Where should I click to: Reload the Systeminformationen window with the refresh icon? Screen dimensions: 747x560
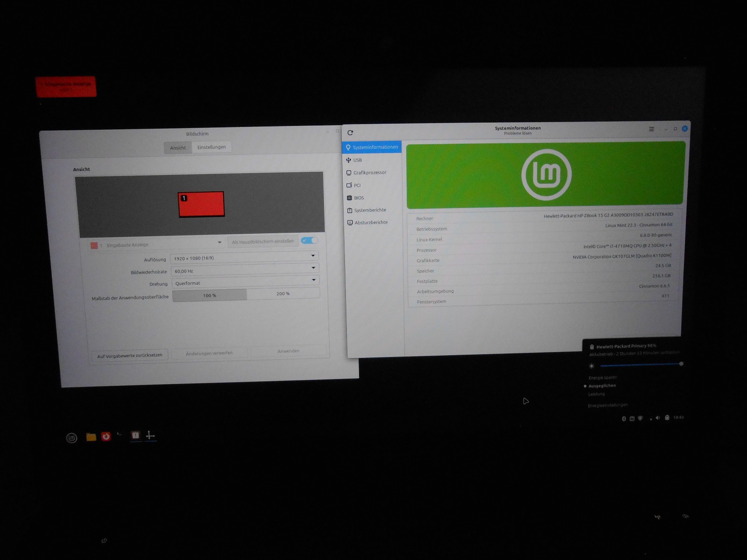350,133
